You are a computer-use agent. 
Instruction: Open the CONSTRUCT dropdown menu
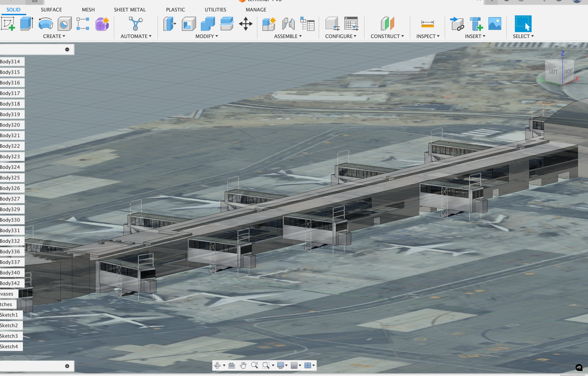387,36
